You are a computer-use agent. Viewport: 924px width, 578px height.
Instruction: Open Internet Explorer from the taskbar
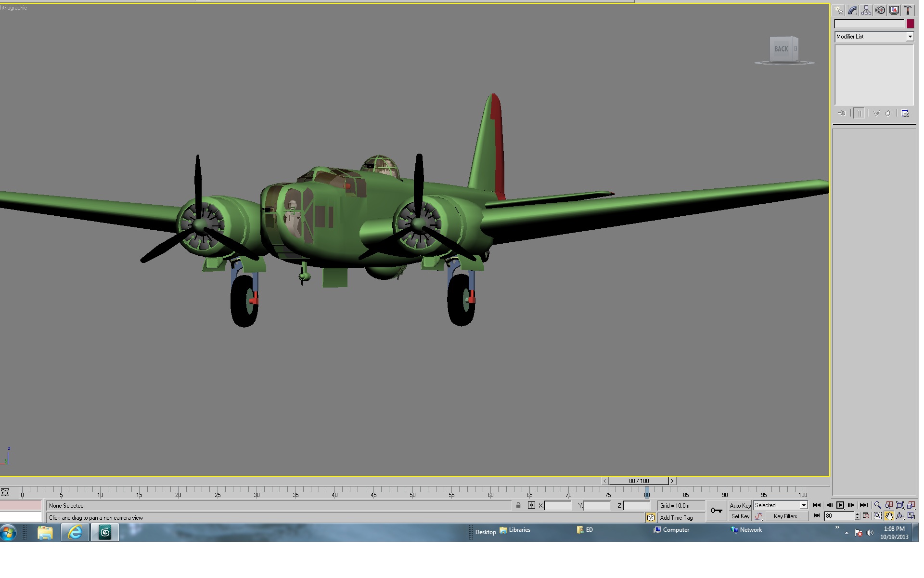coord(75,532)
